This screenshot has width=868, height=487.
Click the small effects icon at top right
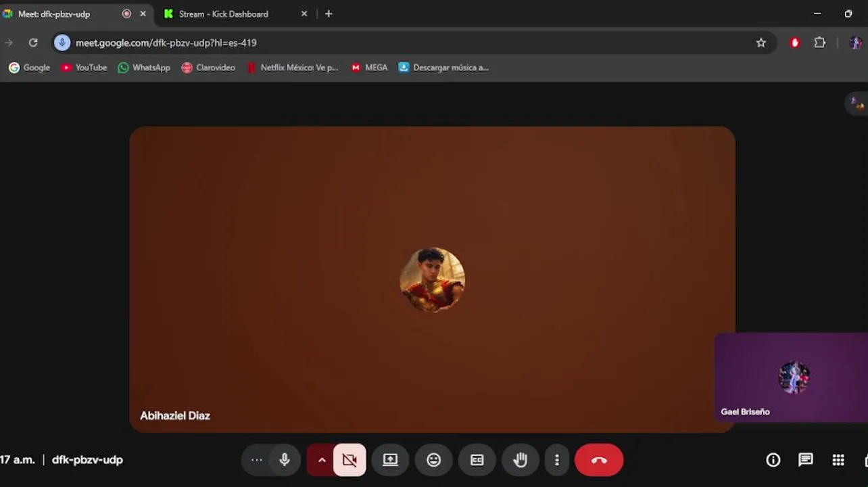point(857,103)
